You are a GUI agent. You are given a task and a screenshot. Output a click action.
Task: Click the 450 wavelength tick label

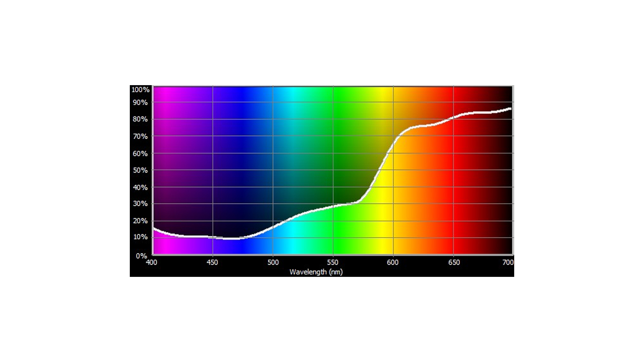[x=212, y=262]
